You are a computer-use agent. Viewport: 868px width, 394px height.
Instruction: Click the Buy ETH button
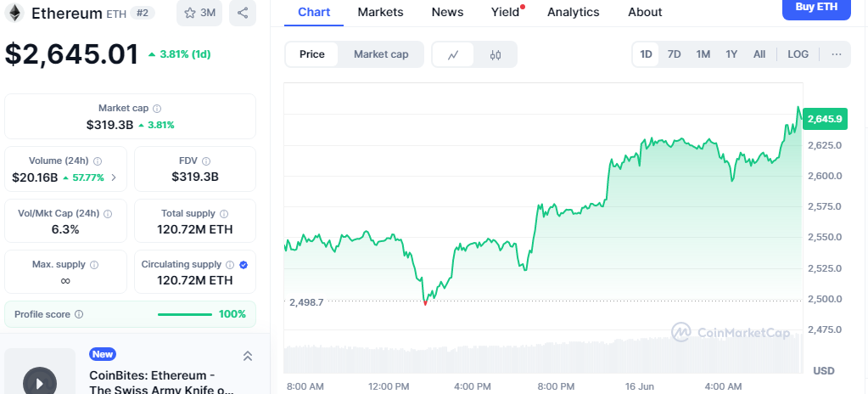(x=816, y=8)
